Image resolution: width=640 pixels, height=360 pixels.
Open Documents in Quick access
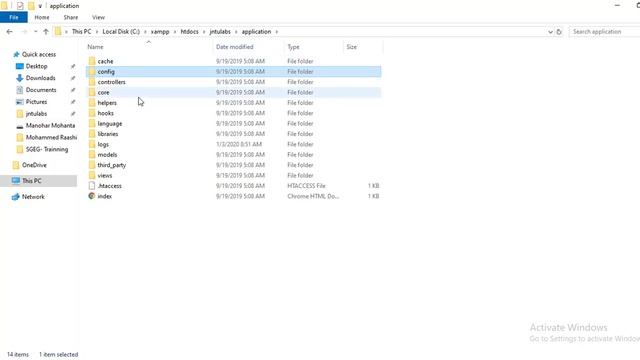click(41, 90)
